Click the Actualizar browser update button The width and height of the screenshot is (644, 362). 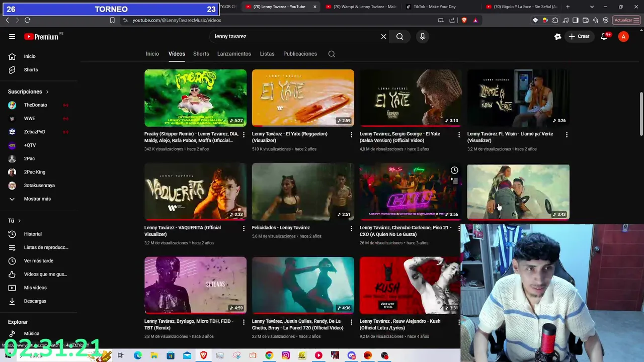(626, 20)
